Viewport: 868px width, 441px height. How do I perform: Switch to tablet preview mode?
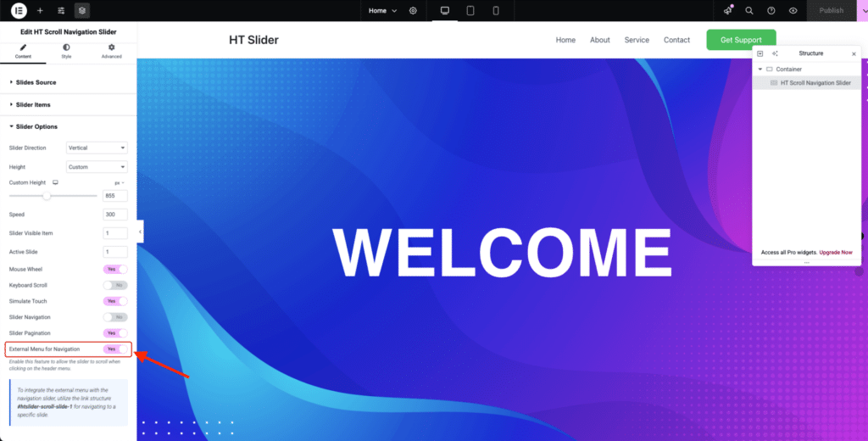point(470,10)
